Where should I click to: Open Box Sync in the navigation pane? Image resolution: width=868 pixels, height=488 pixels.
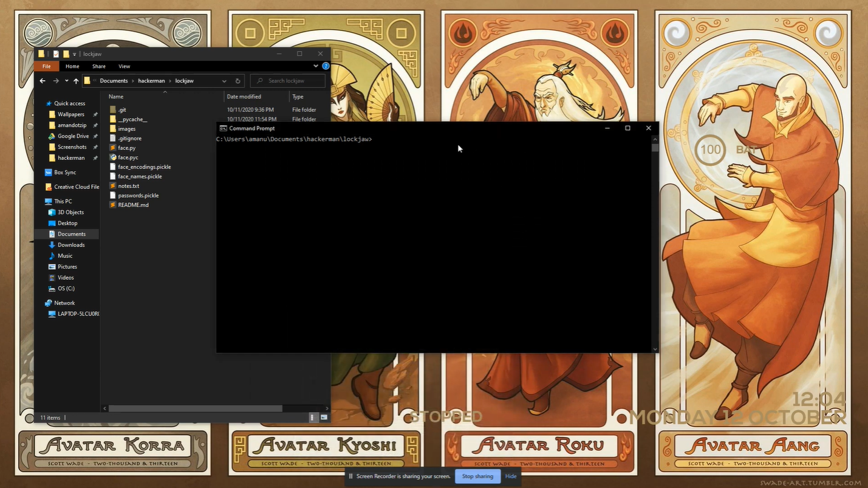point(64,173)
